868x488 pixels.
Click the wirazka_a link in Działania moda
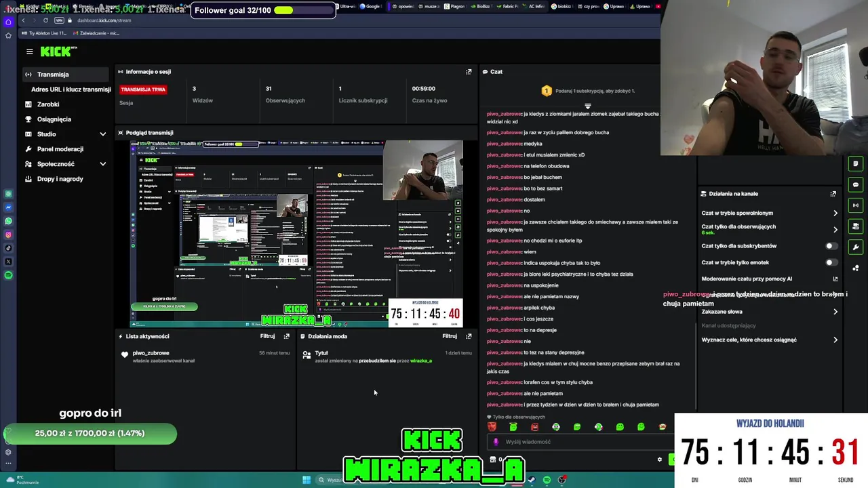(x=420, y=361)
